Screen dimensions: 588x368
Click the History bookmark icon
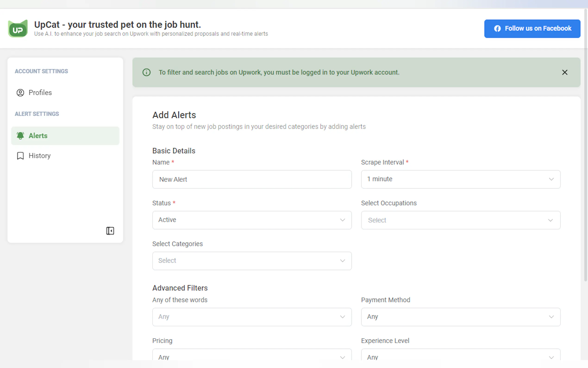(20, 156)
